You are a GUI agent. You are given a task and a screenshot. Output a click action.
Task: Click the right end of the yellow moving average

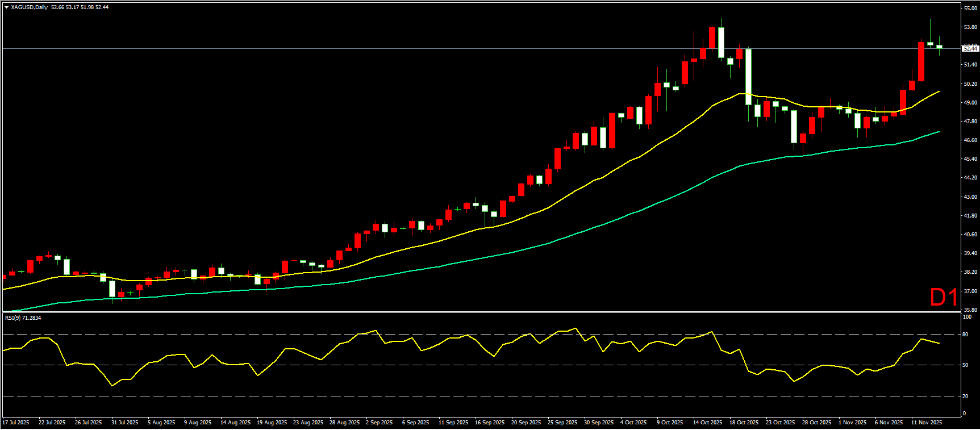tap(939, 91)
